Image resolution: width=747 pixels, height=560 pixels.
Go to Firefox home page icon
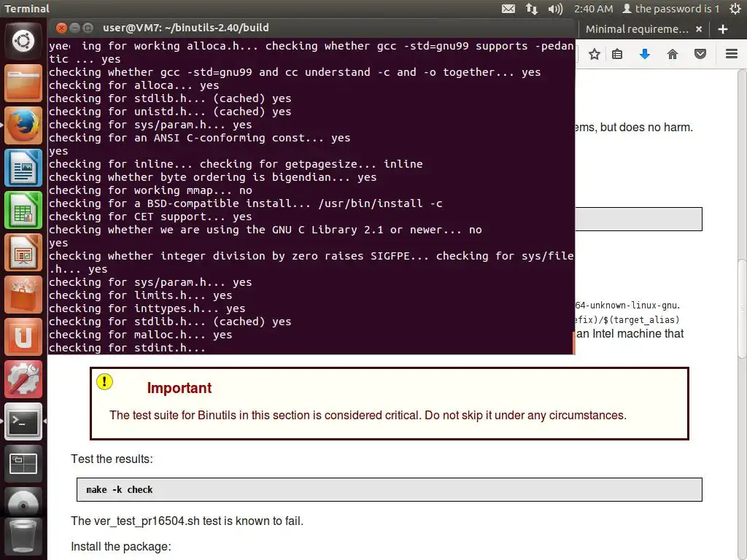[x=672, y=54]
